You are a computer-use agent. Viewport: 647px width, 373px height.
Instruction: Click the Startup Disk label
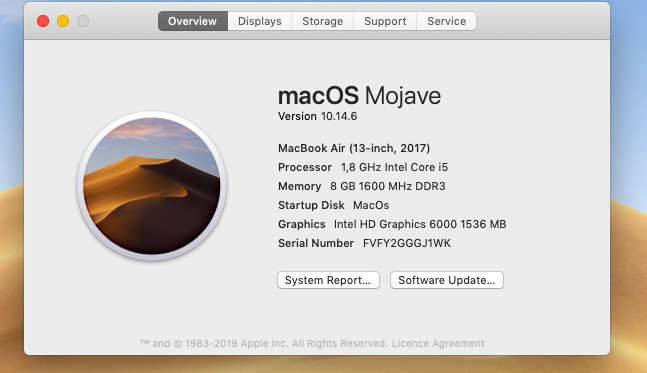311,205
